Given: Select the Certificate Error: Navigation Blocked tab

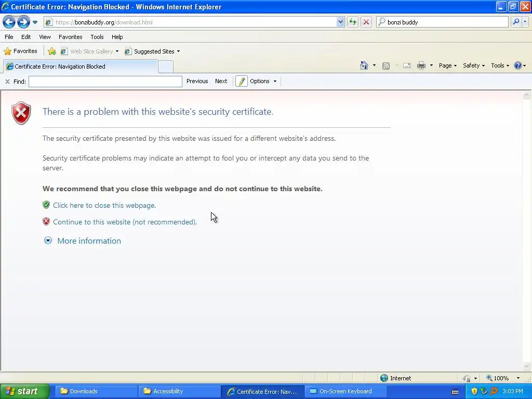Looking at the screenshot, I should coord(81,66).
